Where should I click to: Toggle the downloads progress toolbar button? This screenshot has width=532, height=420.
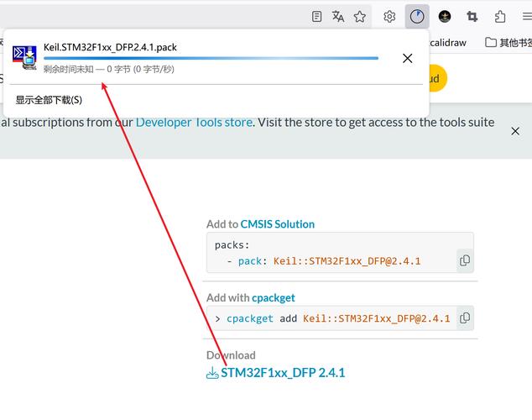(x=417, y=16)
